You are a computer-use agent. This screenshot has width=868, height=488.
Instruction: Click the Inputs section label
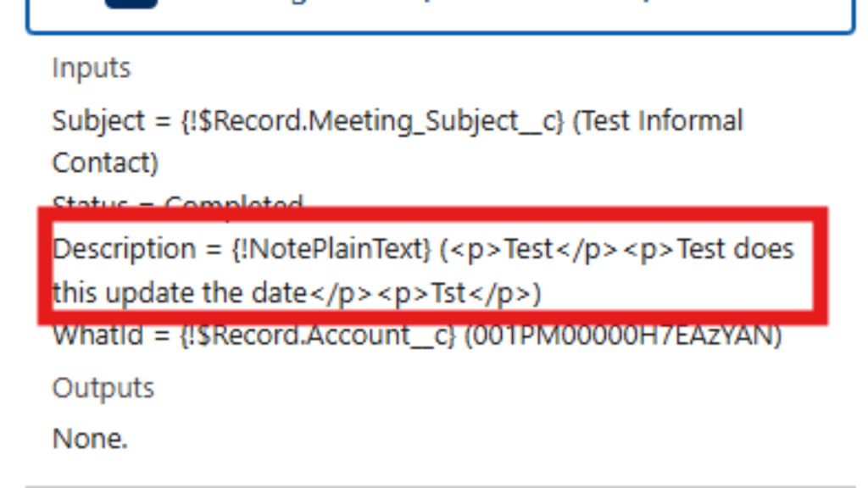pos(92,69)
